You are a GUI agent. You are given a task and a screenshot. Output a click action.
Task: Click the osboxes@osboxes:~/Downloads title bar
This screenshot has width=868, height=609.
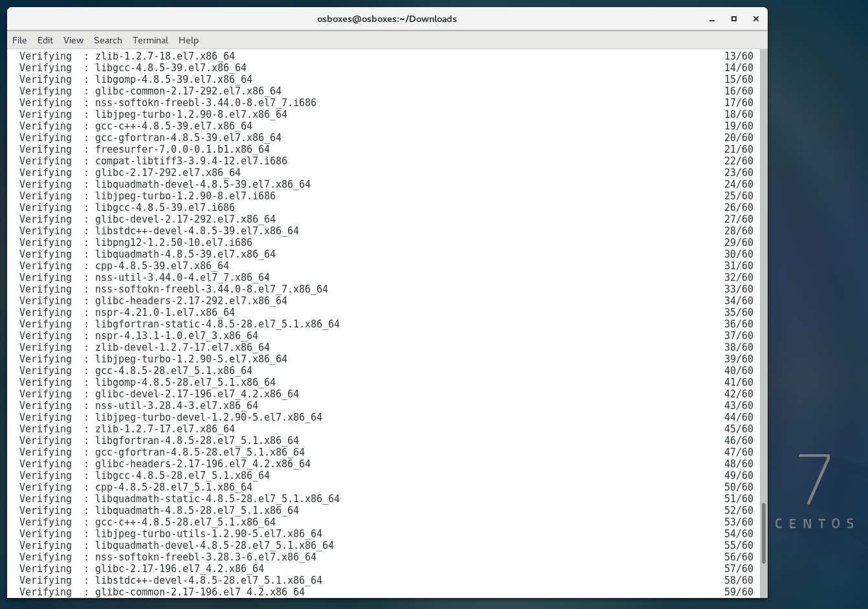tap(386, 19)
